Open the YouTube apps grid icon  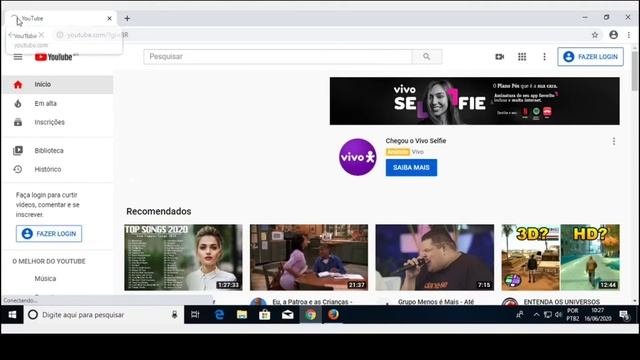pyautogui.click(x=522, y=57)
